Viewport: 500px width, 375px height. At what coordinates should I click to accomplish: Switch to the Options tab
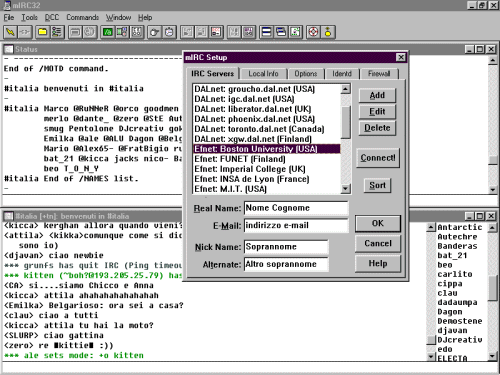click(306, 74)
